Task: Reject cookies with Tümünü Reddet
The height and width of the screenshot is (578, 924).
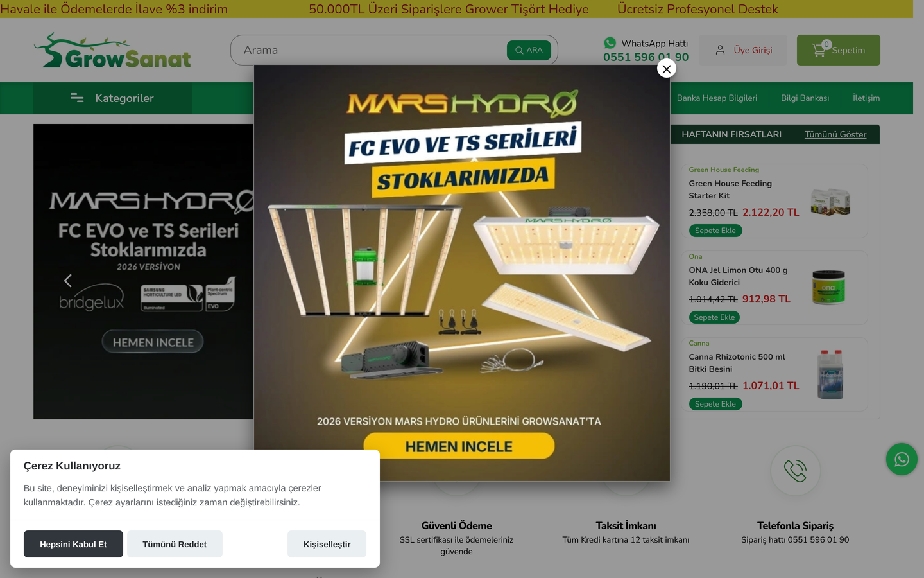Action: point(175,544)
